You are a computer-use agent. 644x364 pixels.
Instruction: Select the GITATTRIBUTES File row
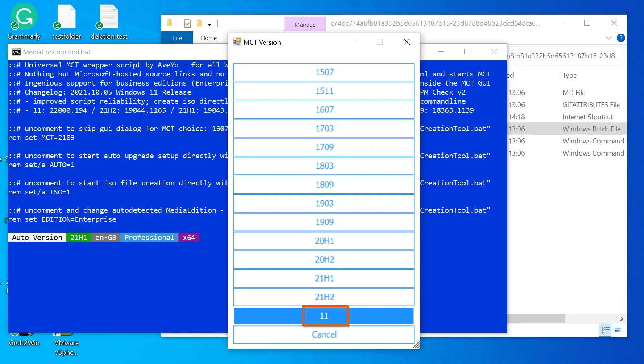point(567,105)
